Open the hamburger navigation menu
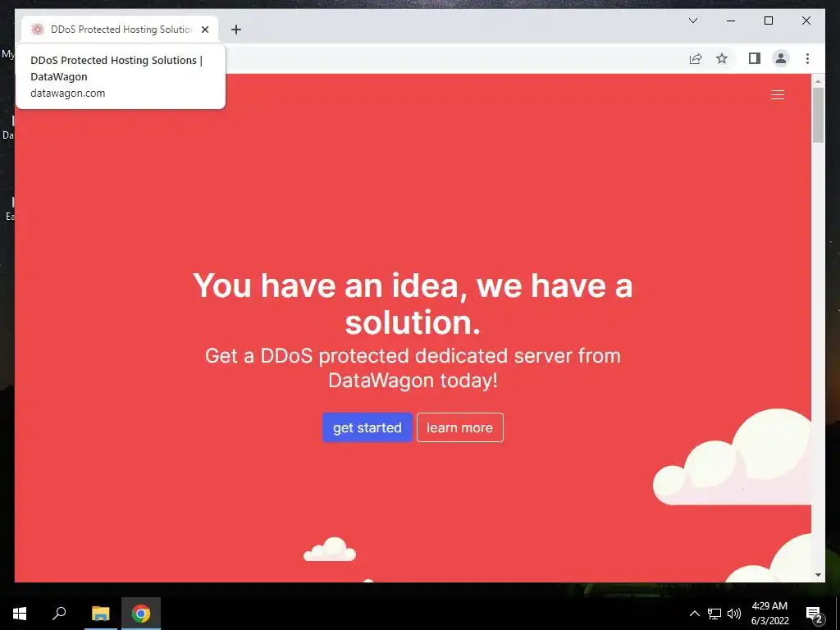Screen dimensions: 840x630 778,95
